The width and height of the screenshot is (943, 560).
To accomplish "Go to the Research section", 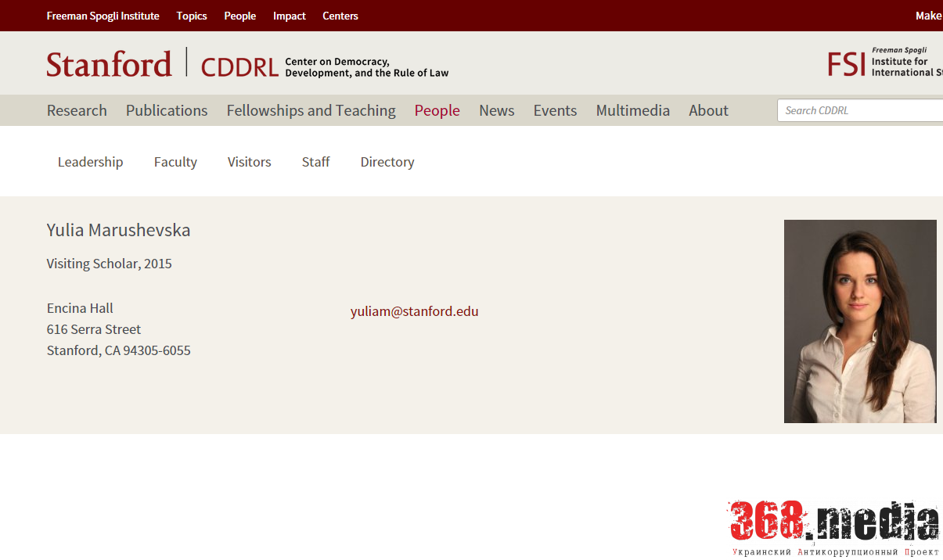I will [x=77, y=110].
